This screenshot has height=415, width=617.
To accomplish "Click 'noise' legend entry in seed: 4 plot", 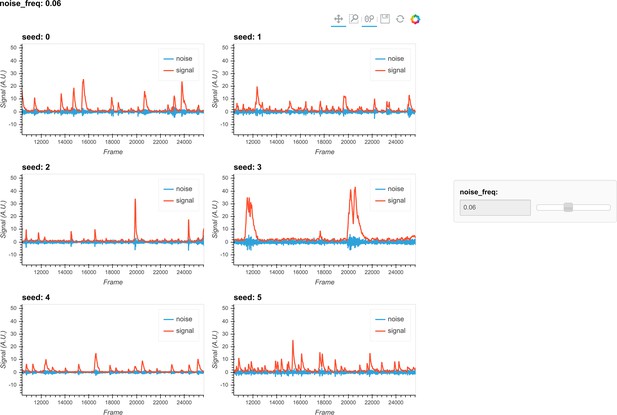I will point(178,319).
